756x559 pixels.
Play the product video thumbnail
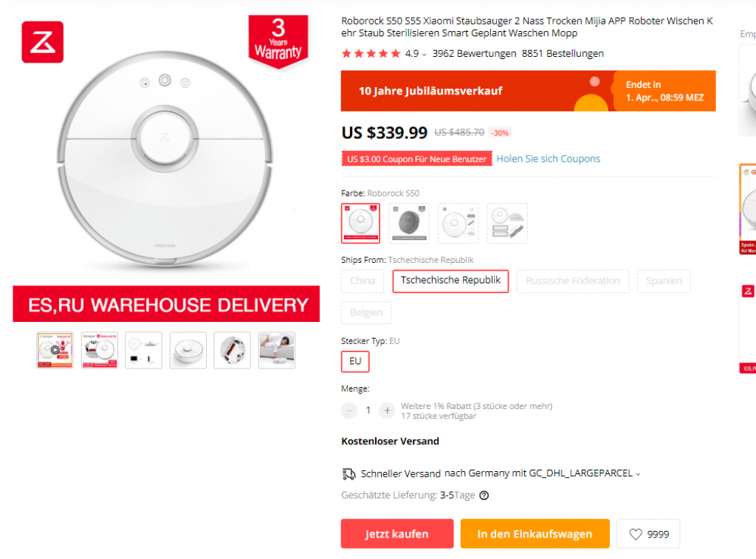55,350
